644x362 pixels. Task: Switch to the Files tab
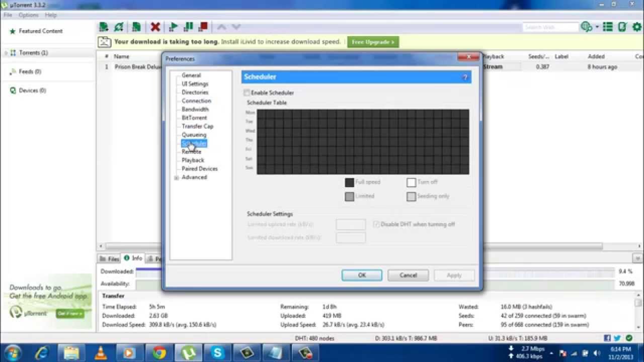point(109,259)
